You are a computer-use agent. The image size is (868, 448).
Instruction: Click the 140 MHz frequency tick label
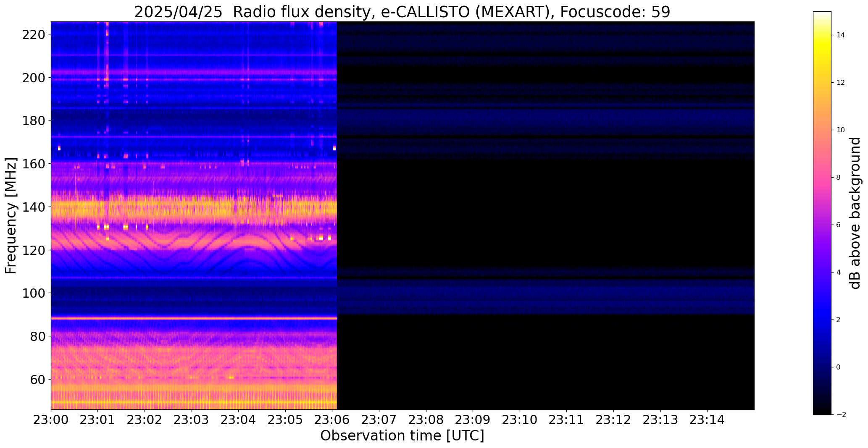click(x=33, y=207)
